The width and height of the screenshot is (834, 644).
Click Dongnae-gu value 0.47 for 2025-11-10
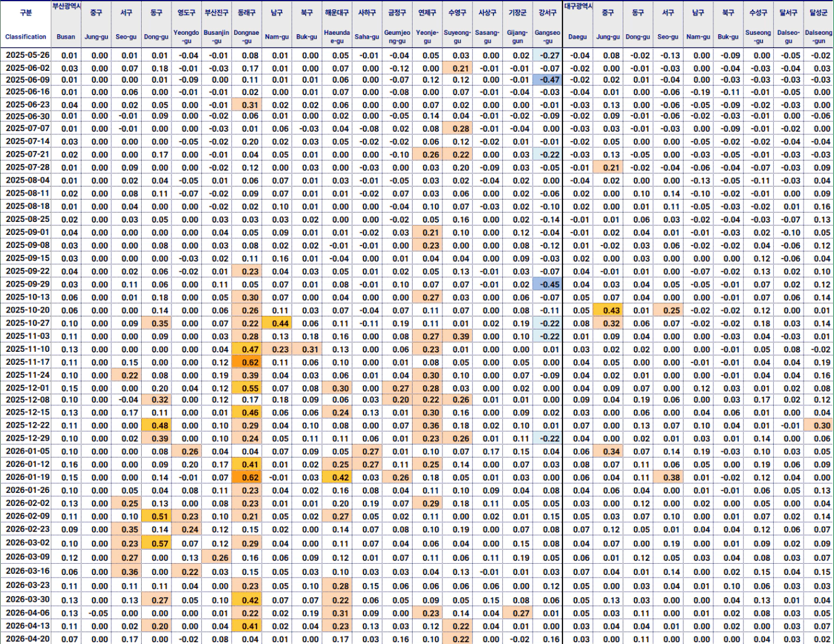(247, 349)
